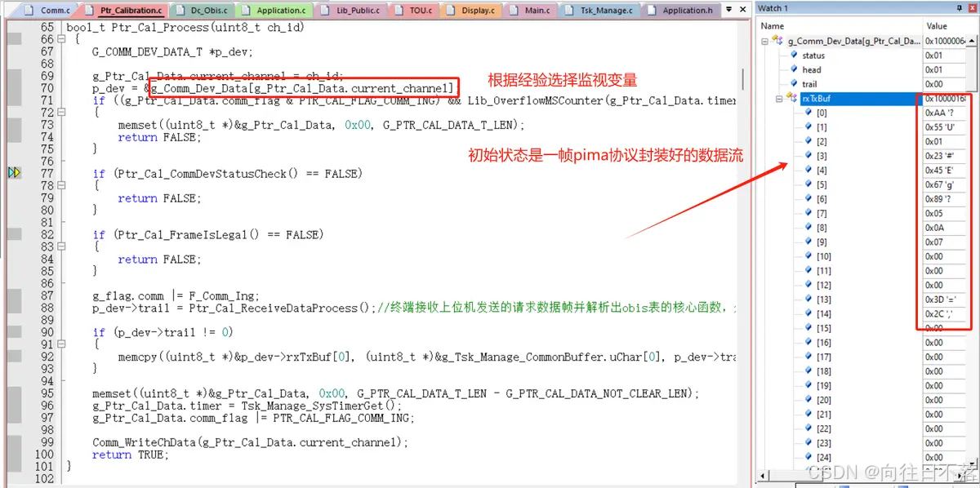Collapse the code block fold at line 91

pyautogui.click(x=61, y=345)
